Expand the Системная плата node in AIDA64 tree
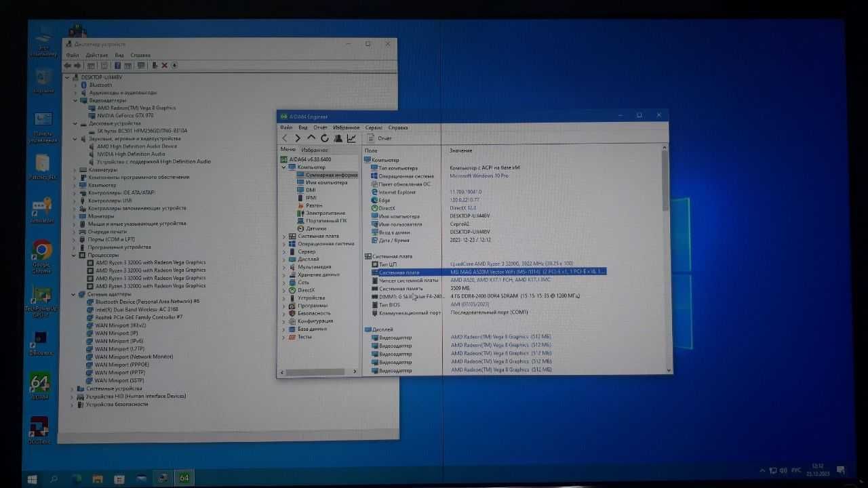 (x=284, y=236)
